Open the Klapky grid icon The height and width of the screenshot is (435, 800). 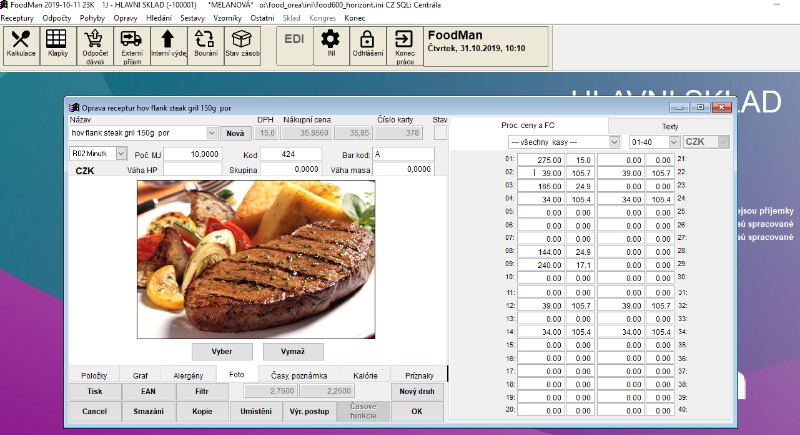coord(58,46)
